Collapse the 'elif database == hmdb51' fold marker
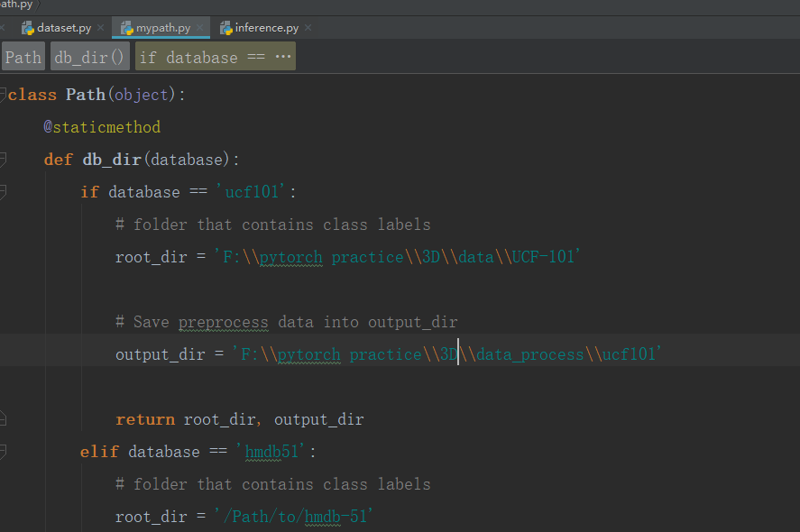The width and height of the screenshot is (800, 532). [3, 451]
